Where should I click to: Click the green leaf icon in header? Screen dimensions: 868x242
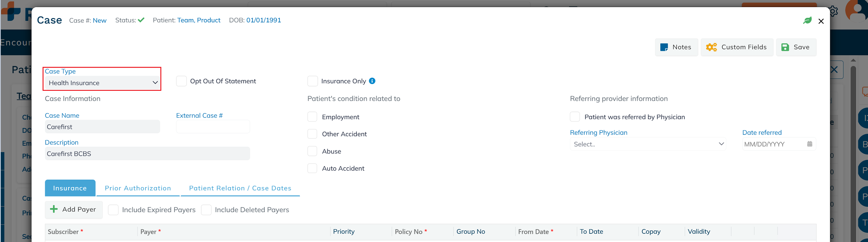point(807,21)
